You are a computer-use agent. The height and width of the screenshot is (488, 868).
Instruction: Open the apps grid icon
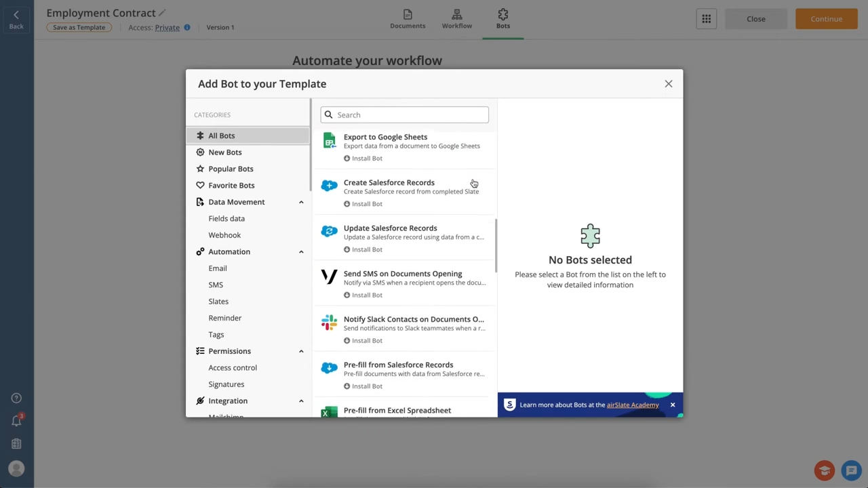[x=706, y=19]
